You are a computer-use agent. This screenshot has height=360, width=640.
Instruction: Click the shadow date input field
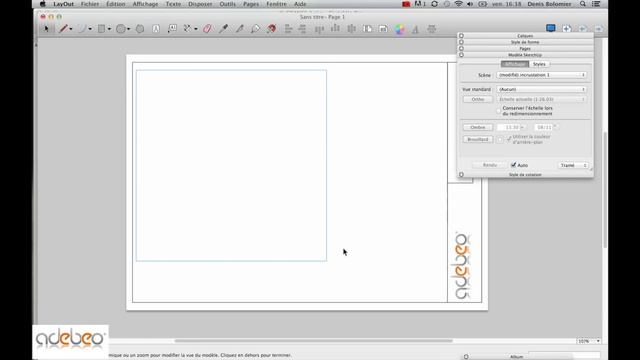click(x=543, y=127)
